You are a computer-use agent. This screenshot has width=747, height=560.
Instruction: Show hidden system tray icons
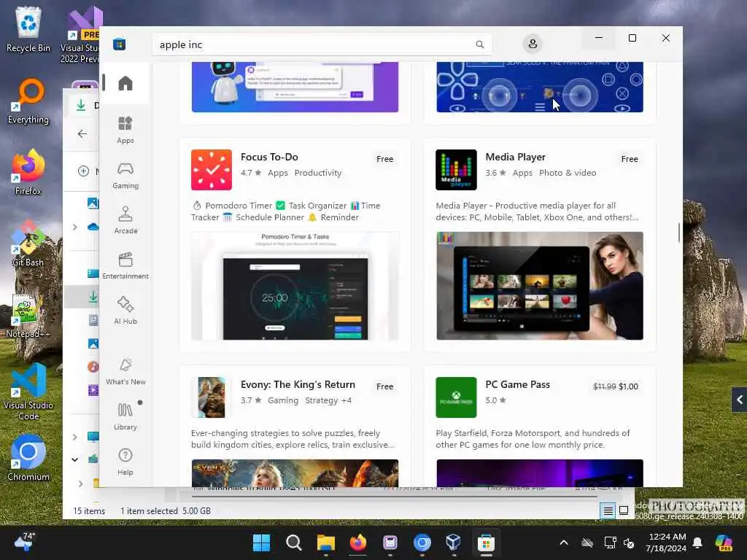tap(564, 542)
